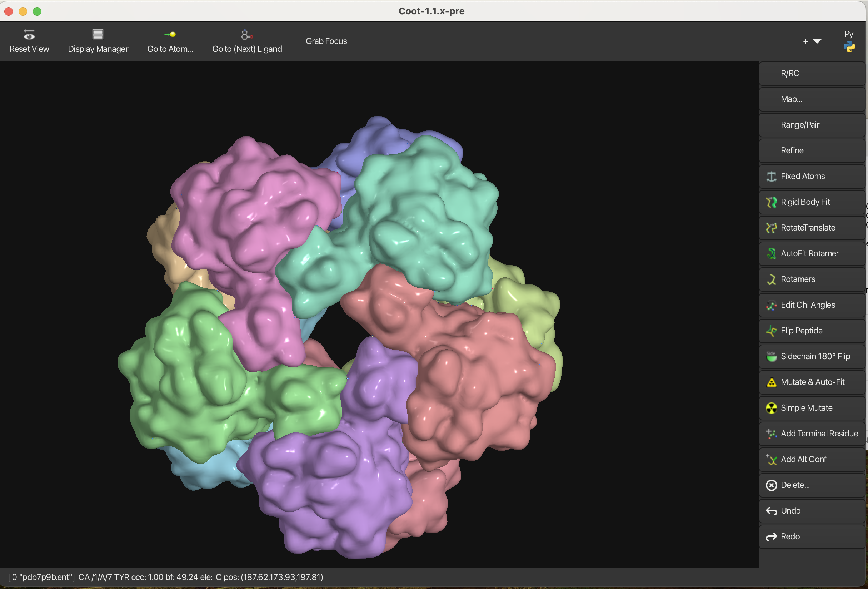Click the Refine button
Screen dimensions: 868x589
click(x=812, y=150)
